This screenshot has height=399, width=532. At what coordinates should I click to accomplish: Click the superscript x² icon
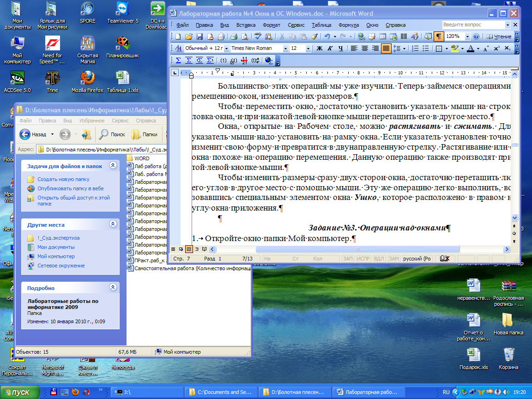click(496, 48)
